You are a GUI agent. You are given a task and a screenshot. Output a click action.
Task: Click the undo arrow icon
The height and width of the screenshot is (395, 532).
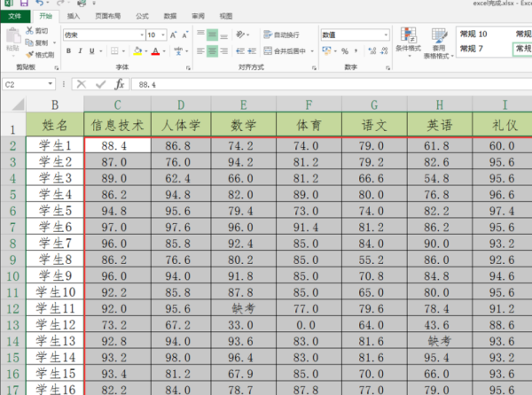coord(40,4)
